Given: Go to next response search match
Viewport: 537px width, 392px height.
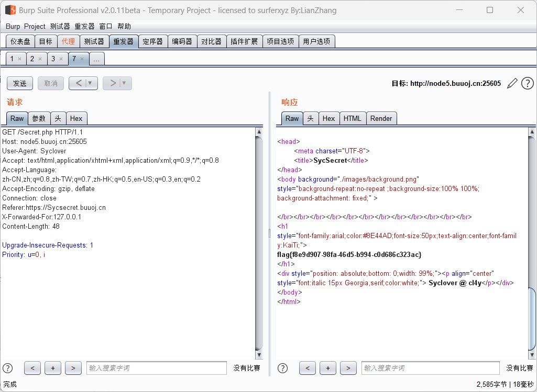Looking at the screenshot, I should click(348, 368).
